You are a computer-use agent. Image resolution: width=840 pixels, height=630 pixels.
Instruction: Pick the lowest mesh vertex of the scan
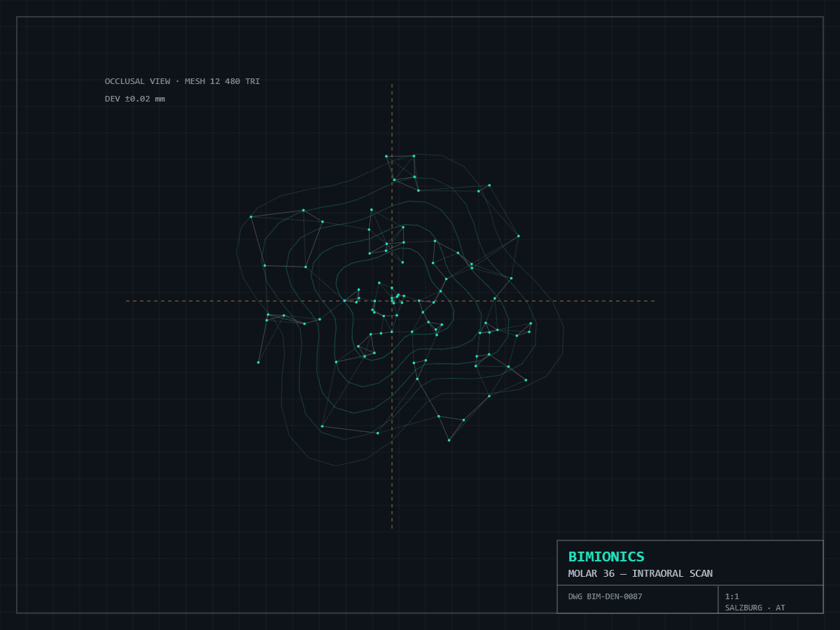point(449,440)
